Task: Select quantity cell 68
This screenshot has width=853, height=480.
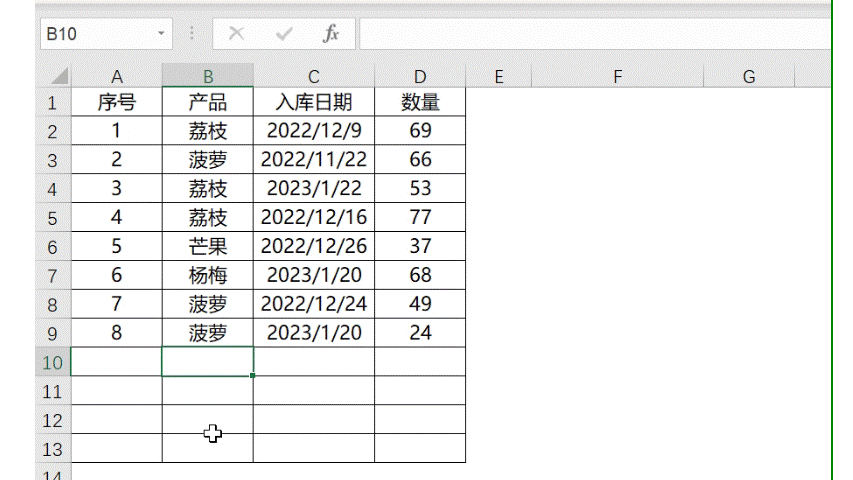Action: tap(420, 275)
